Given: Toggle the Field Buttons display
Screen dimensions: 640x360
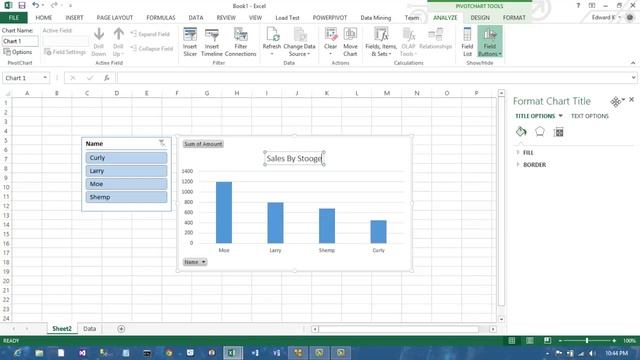Looking at the screenshot, I should [490, 42].
